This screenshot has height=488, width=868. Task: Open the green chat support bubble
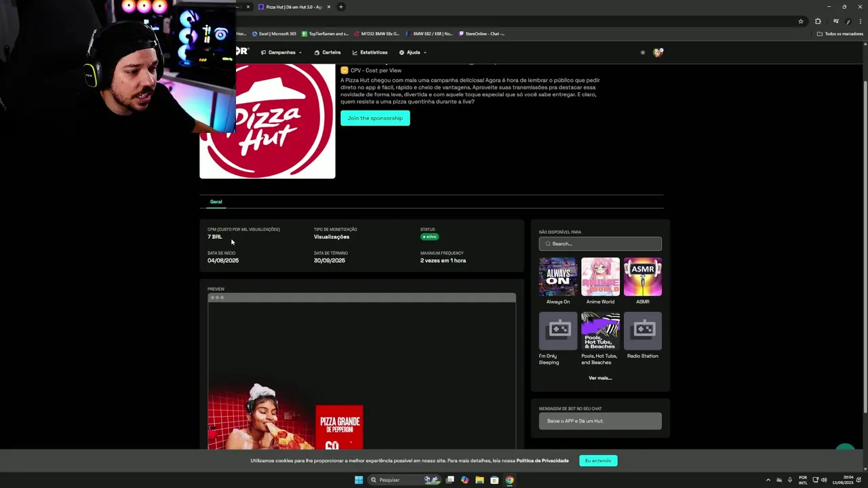[x=845, y=447]
